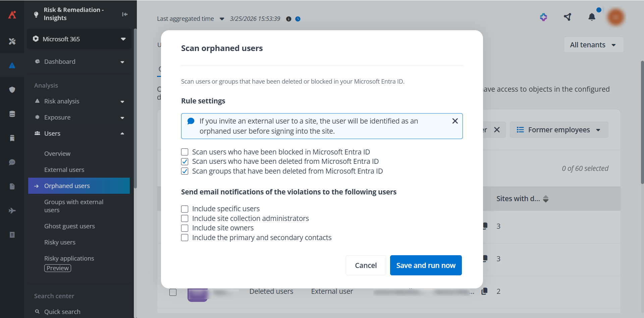Click the page vertical scrollbar
The image size is (644, 318).
point(642,122)
